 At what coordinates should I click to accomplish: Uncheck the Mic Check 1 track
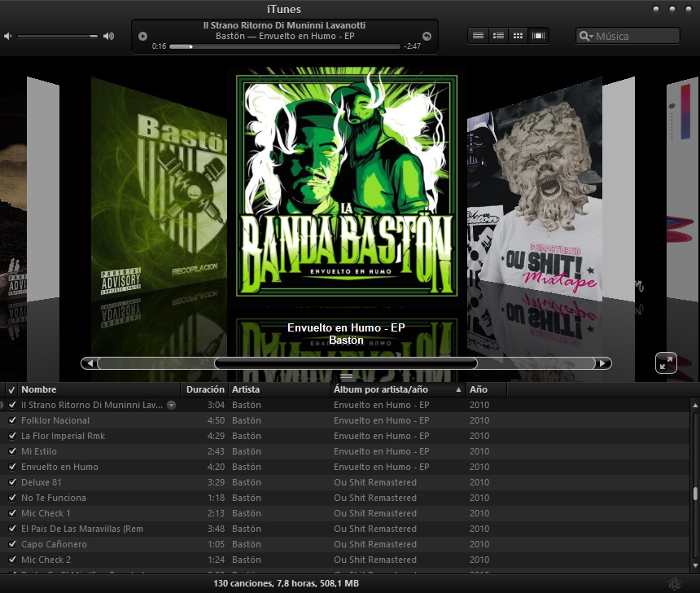pyautogui.click(x=12, y=513)
